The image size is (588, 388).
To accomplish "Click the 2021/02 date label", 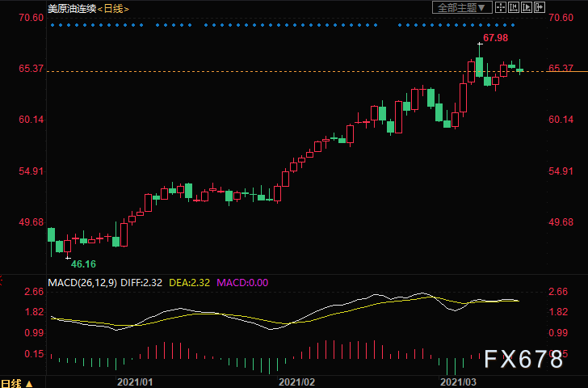I will click(296, 382).
